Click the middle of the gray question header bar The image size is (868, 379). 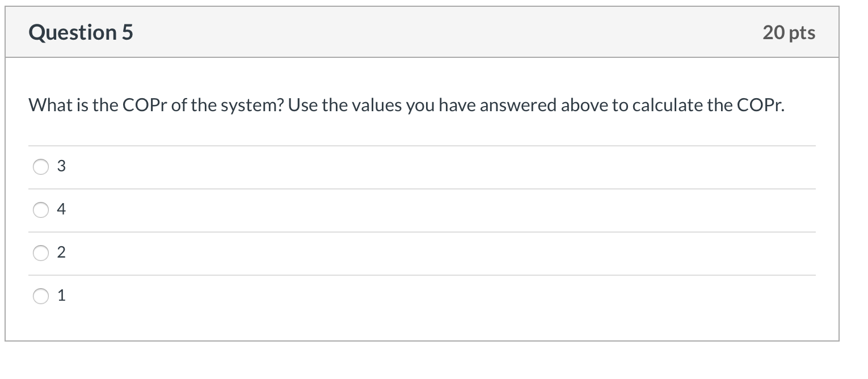click(x=422, y=32)
